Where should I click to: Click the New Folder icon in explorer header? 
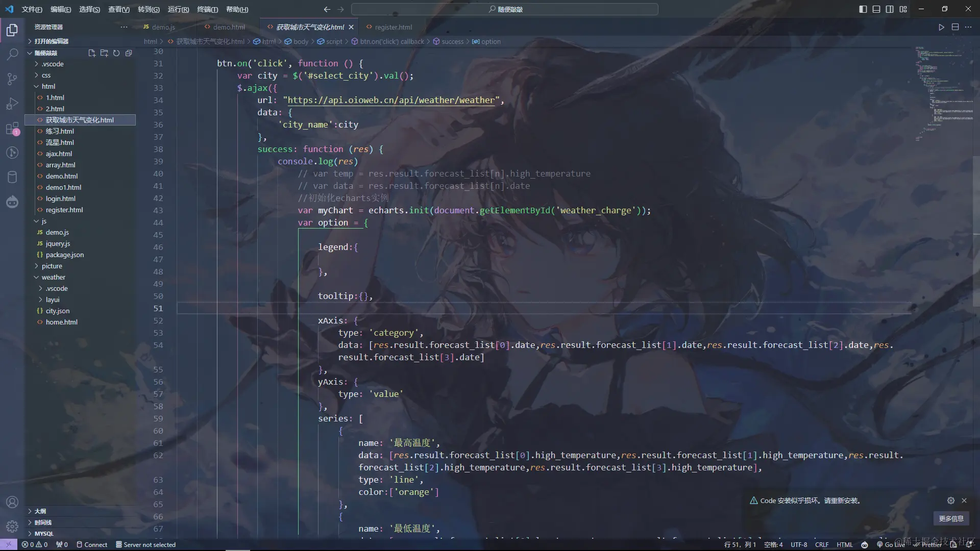tap(104, 53)
